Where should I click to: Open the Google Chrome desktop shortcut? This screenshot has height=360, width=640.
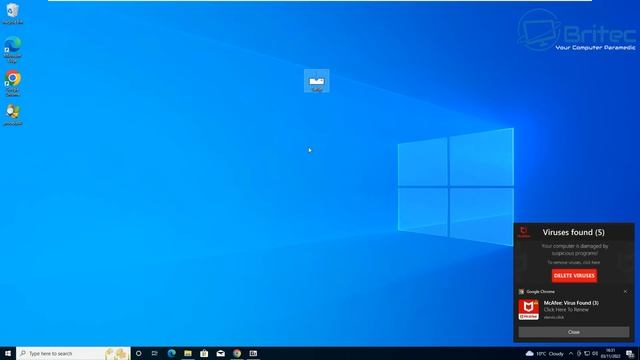[x=13, y=83]
